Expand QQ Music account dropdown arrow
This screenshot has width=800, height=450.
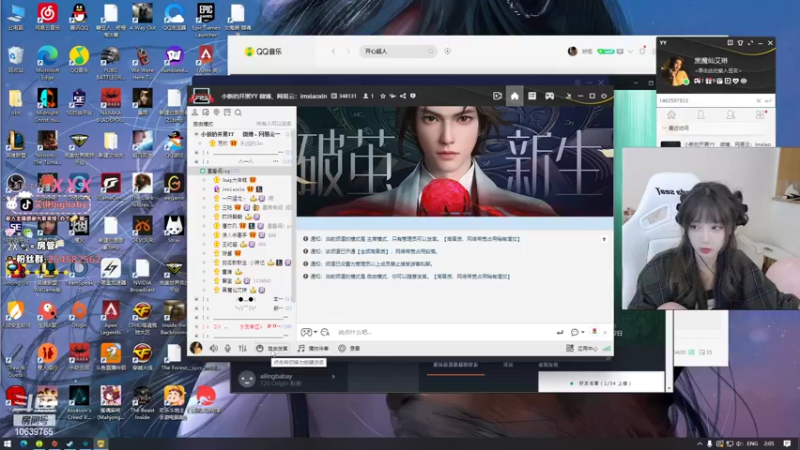point(631,52)
